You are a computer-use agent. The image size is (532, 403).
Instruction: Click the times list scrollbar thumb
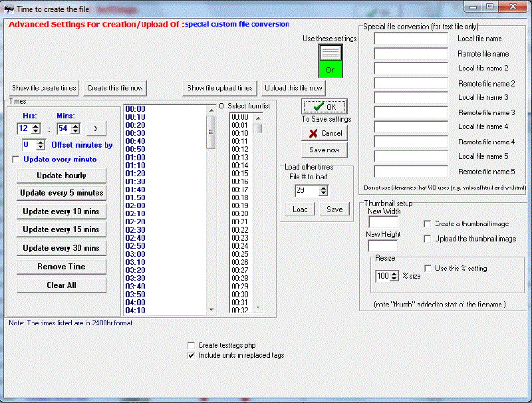tap(211, 132)
